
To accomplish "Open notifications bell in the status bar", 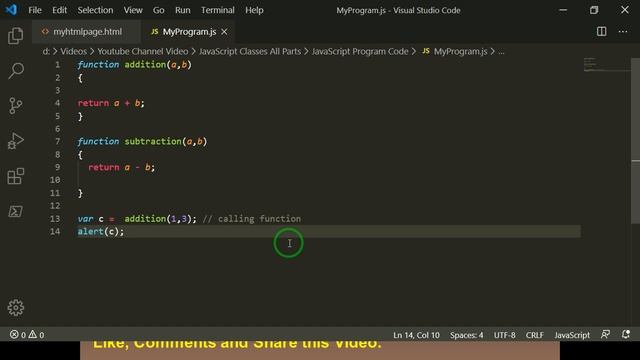I will tap(625, 335).
